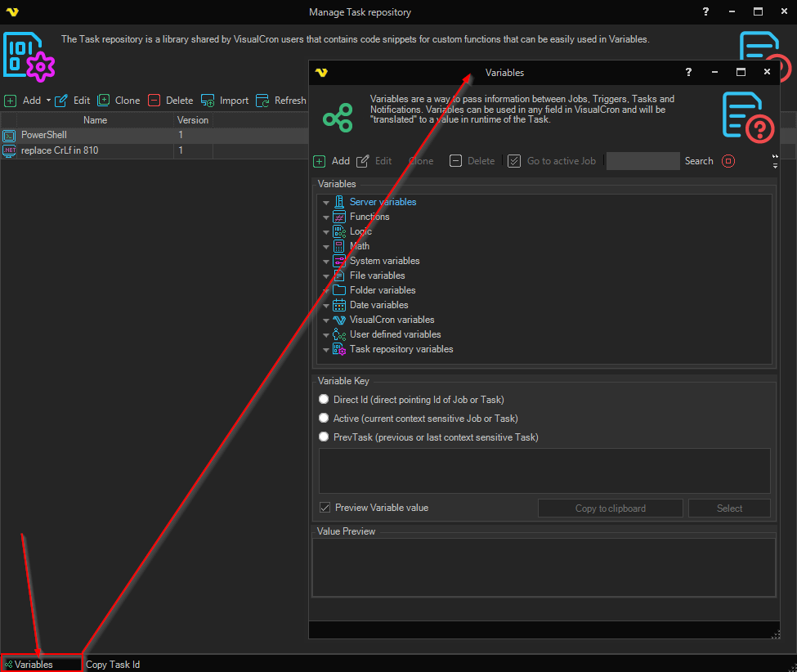This screenshot has width=797, height=672.
Task: Click Variables in the bottom status bar
Action: pyautogui.click(x=34, y=665)
